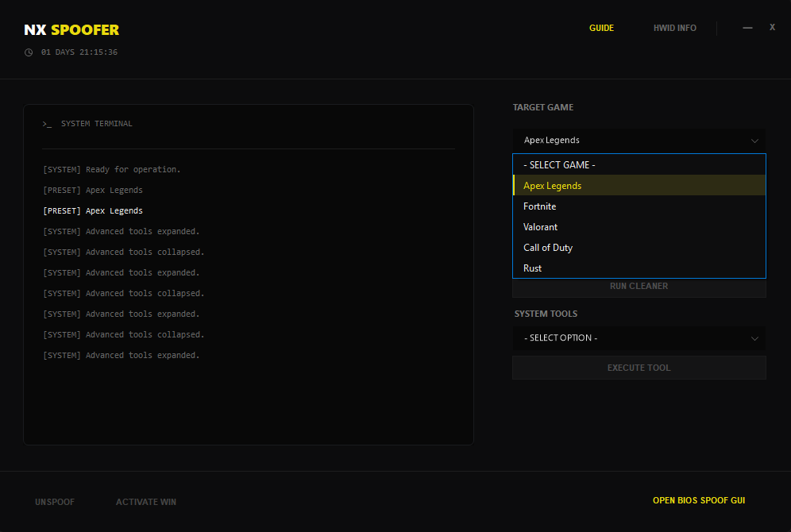Click the NX SPOOFER logo
791x532 pixels.
click(71, 29)
